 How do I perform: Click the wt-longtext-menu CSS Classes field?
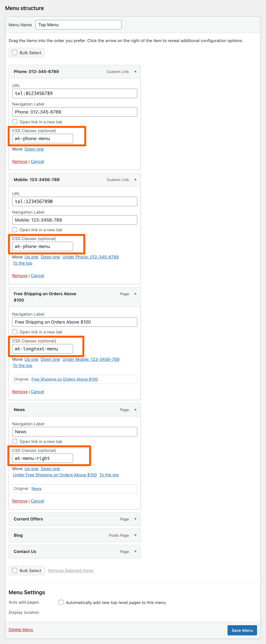(43, 349)
